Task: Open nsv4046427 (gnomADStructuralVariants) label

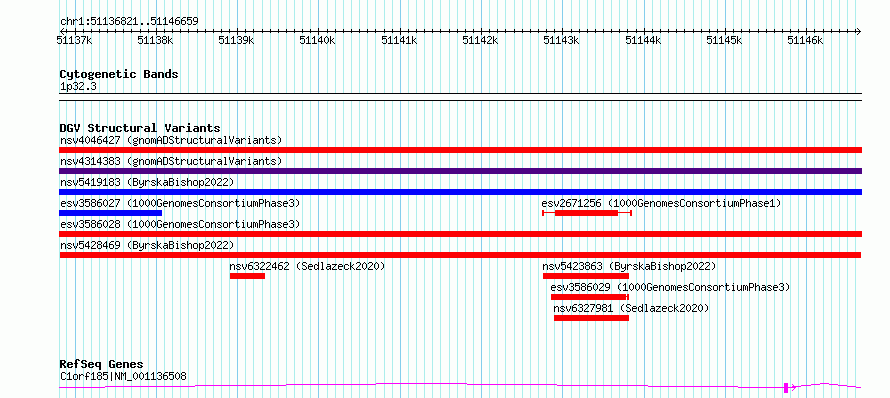Action: pyautogui.click(x=171, y=140)
